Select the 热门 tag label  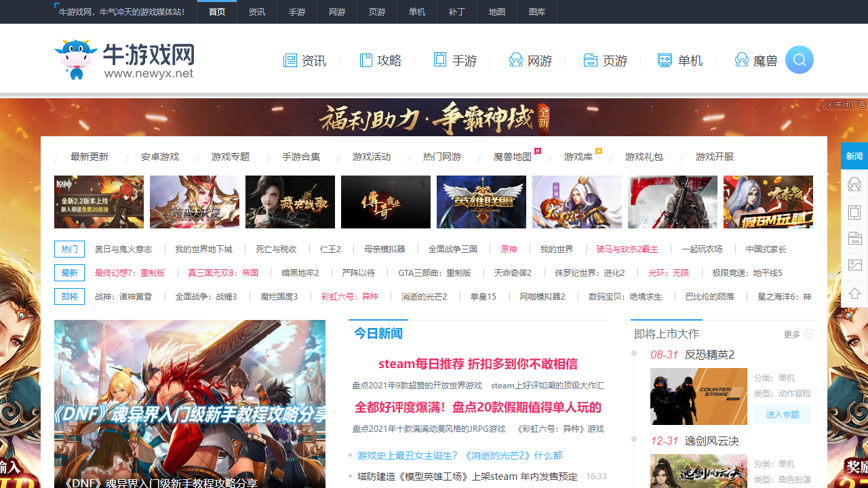click(70, 249)
